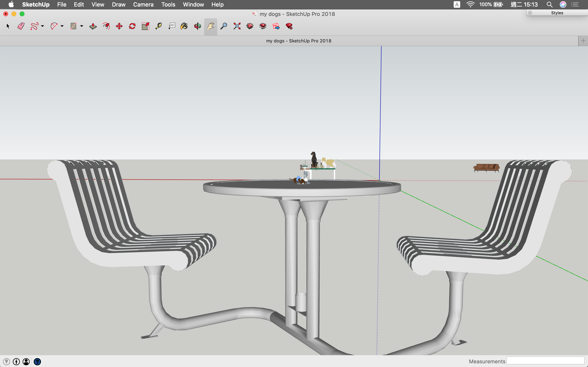This screenshot has width=588, height=367.
Task: Expand the Arc tool dropdown arrow
Action: tap(62, 26)
